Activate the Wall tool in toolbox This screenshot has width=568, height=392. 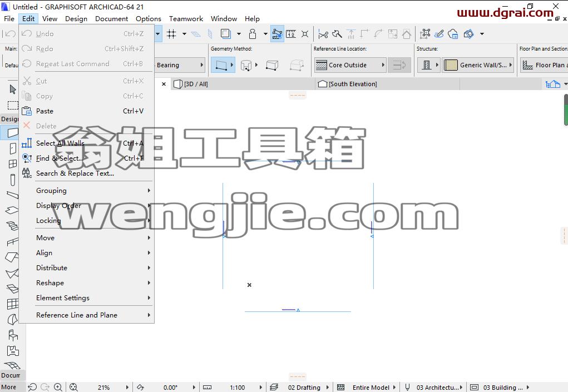(12, 133)
